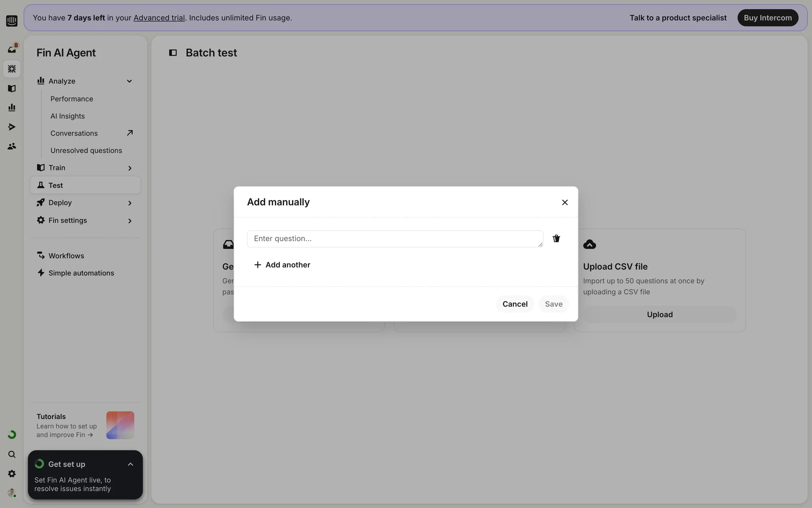
Task: Open the Fin AI Agent icon in the left rail
Action: (12, 69)
